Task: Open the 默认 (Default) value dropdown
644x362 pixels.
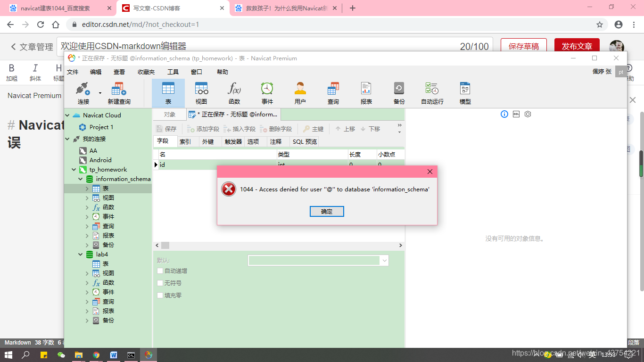Action: point(385,260)
